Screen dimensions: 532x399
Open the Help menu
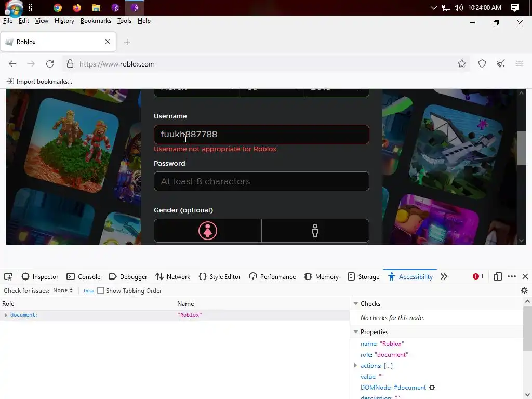(x=144, y=21)
